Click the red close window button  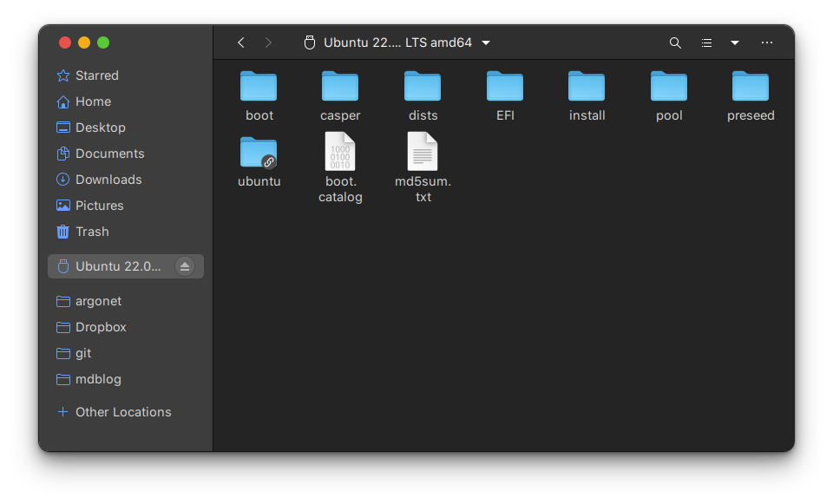tap(65, 43)
